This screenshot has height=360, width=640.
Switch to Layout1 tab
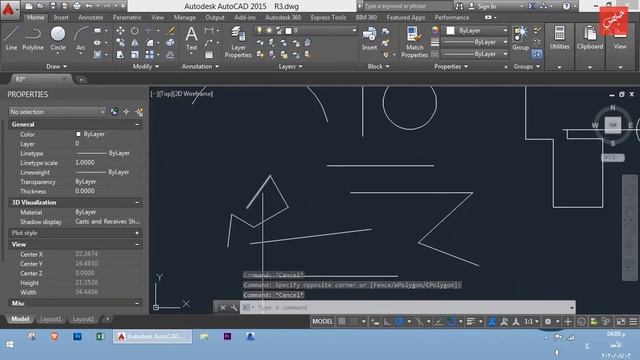tap(50, 319)
